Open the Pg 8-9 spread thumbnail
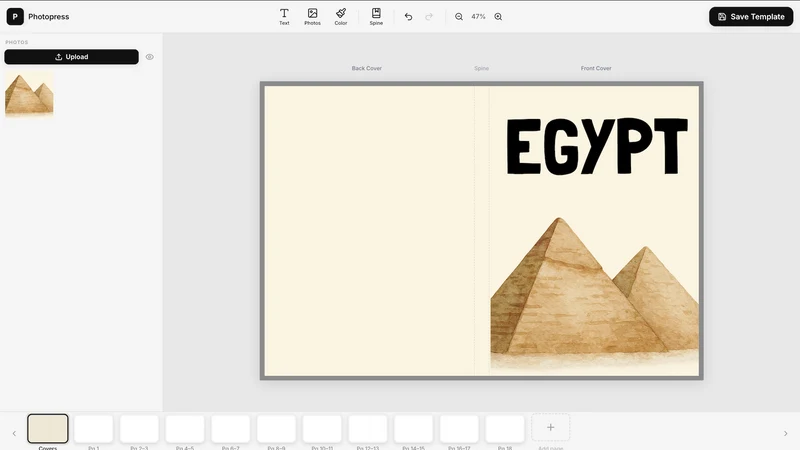The image size is (800, 450). pyautogui.click(x=276, y=428)
